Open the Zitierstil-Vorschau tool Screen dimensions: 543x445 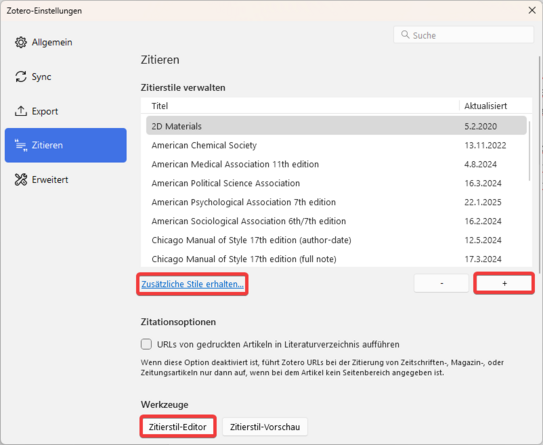(x=265, y=427)
